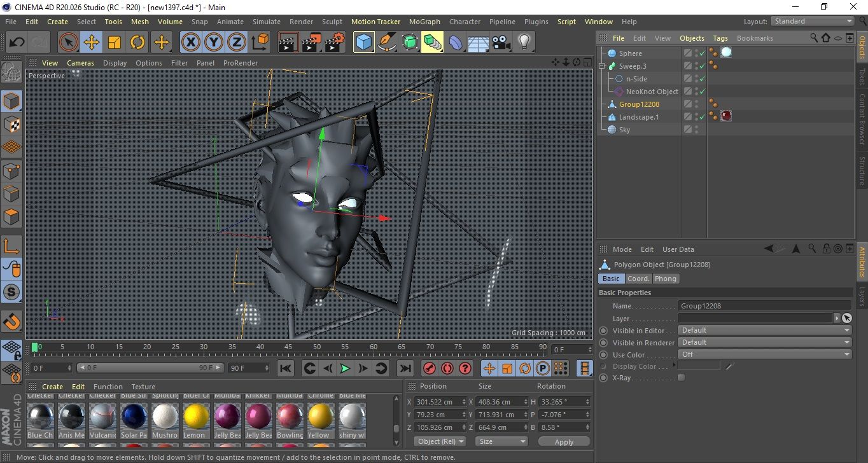The width and height of the screenshot is (868, 463).
Task: Activate the Rotate tool in the toolbar
Action: tap(137, 43)
